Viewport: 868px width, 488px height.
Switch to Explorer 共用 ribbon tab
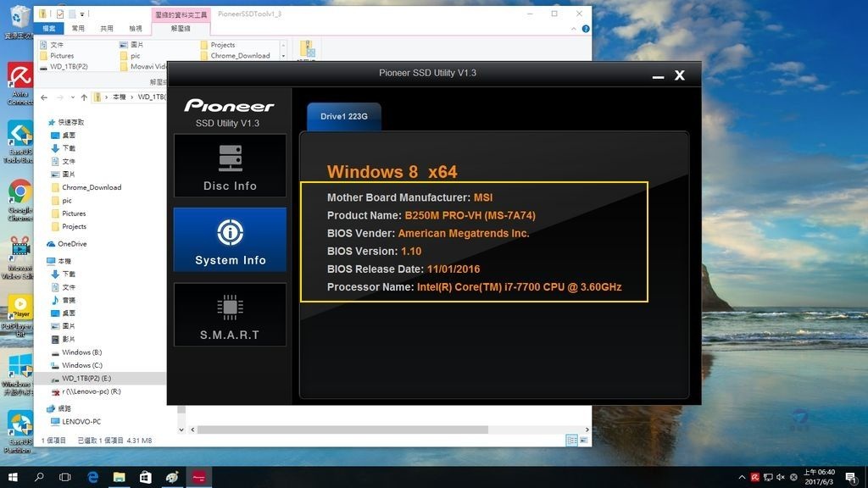point(107,28)
